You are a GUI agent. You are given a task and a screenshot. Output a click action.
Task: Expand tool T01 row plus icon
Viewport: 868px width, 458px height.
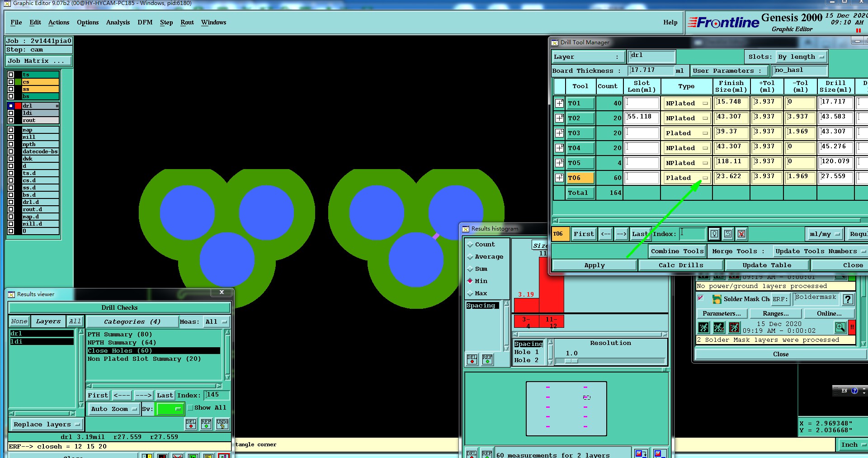(560, 103)
